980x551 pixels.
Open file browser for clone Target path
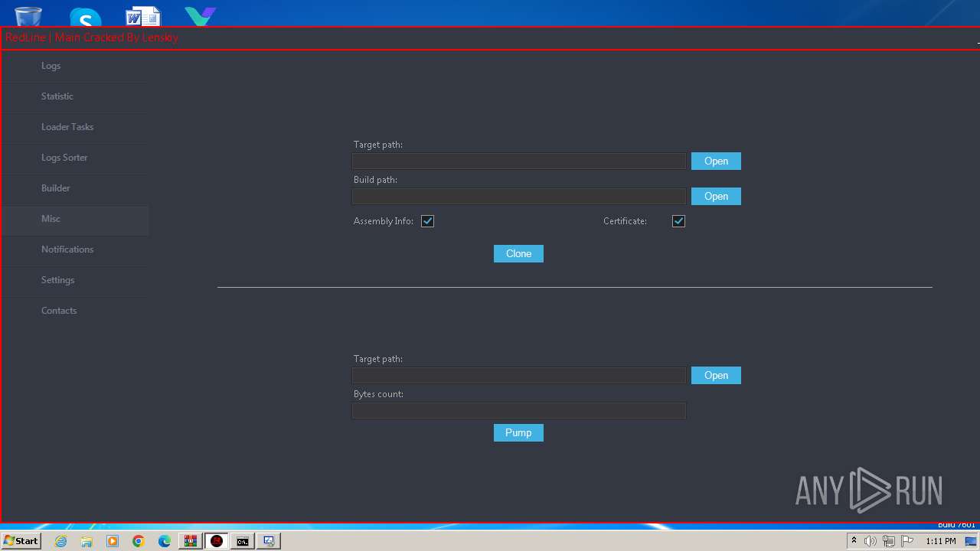click(x=716, y=161)
